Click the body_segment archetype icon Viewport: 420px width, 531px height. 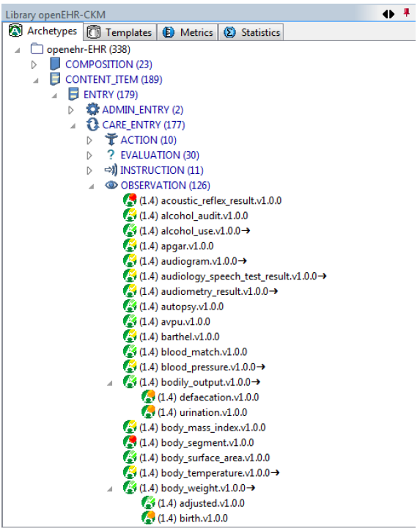pyautogui.click(x=130, y=442)
